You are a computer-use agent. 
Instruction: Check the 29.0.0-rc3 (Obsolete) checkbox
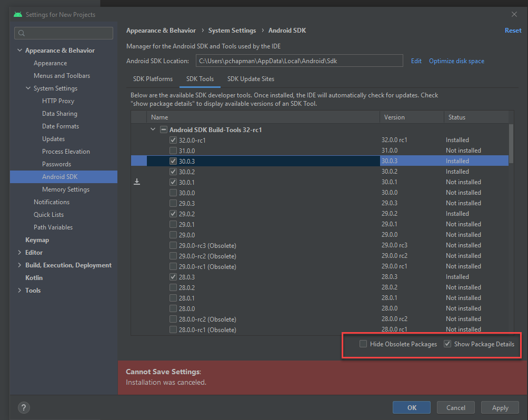[173, 245]
